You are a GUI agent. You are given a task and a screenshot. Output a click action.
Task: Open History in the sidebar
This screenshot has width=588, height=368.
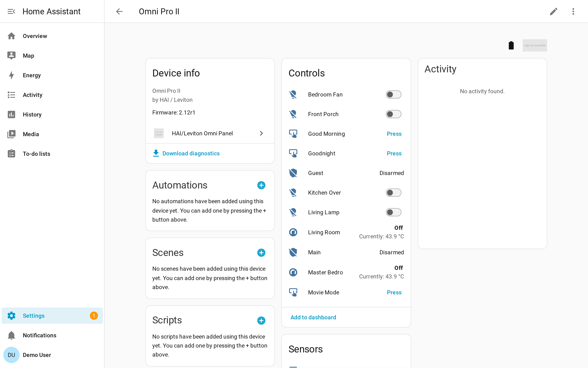click(52, 114)
